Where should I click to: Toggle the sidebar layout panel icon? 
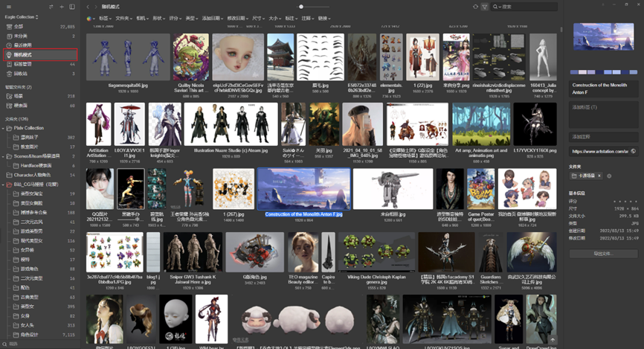pyautogui.click(x=72, y=7)
